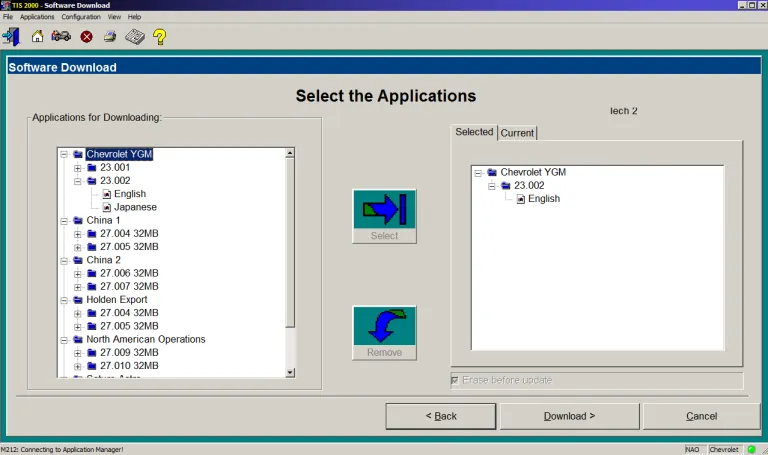Image resolution: width=768 pixels, height=455 pixels.
Task: Click the printer toolbar icon
Action: pyautogui.click(x=110, y=37)
